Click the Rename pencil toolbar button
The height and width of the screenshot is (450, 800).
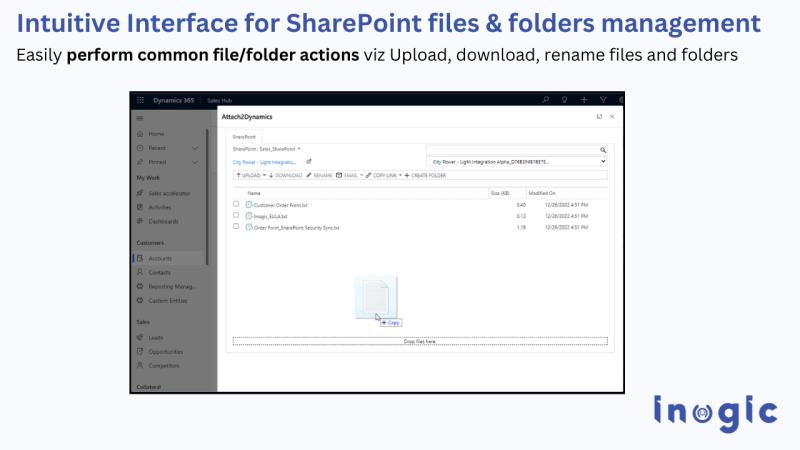point(319,175)
